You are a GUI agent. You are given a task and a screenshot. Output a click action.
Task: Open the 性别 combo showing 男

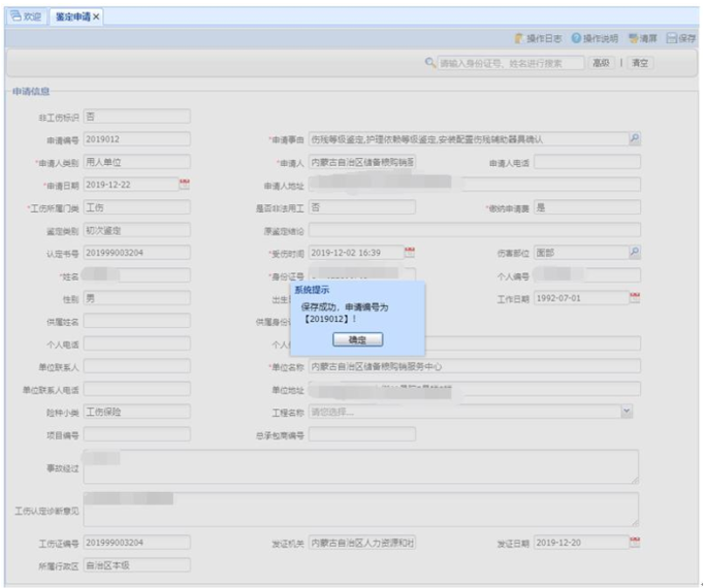[x=136, y=298]
